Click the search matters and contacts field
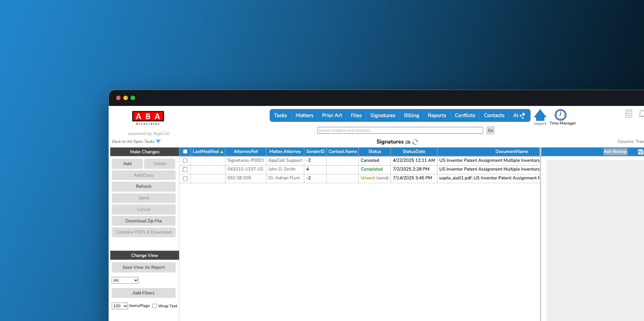Image resolution: width=644 pixels, height=321 pixels. pyautogui.click(x=400, y=130)
